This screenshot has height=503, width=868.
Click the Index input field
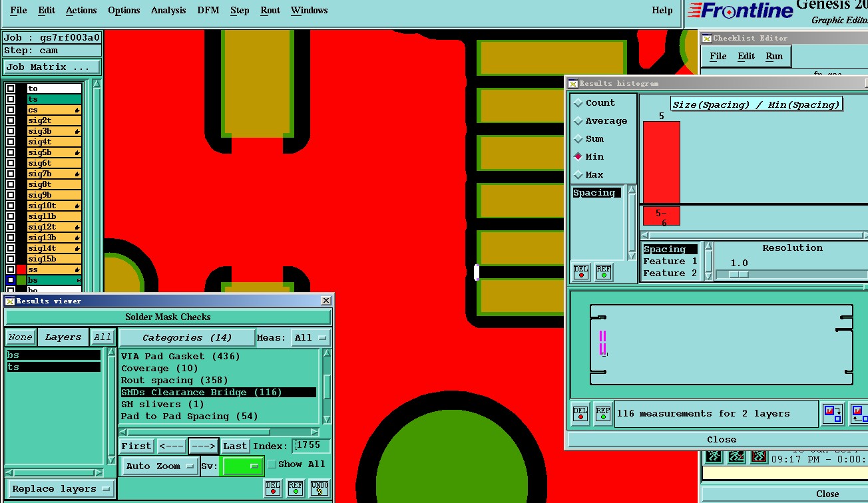pos(312,446)
